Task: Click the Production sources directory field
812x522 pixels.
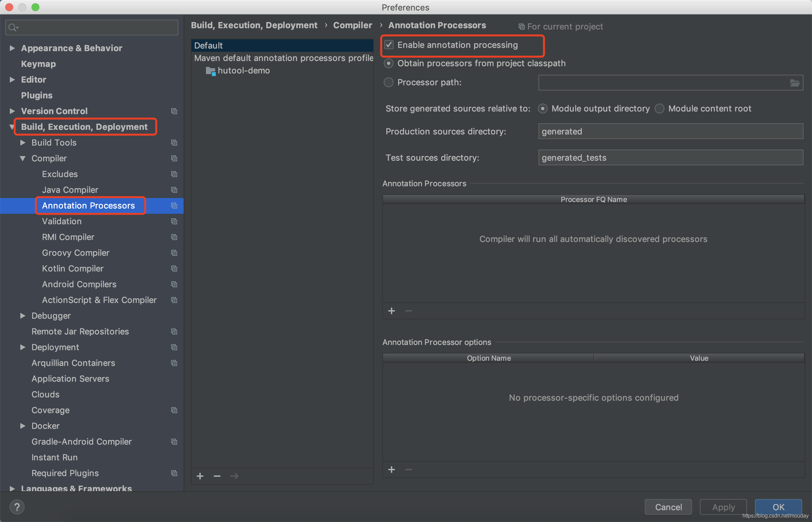Action: 670,131
